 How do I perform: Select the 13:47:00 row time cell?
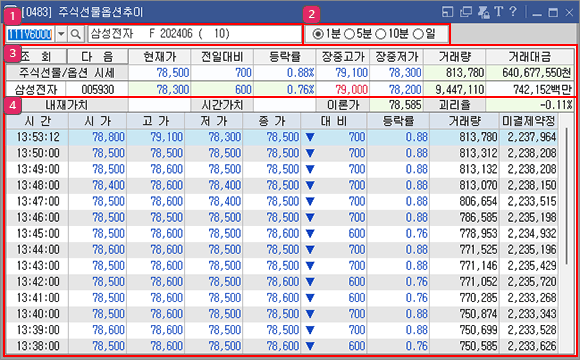click(37, 201)
